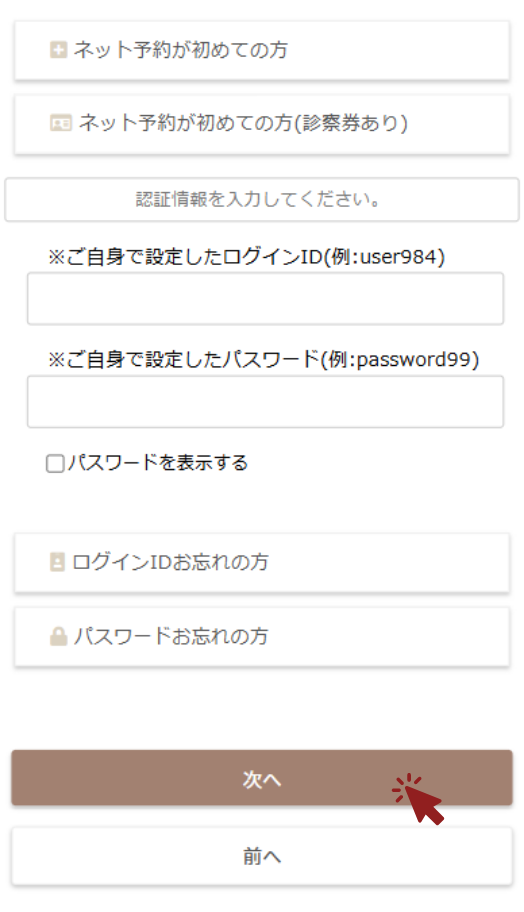Click the plus icon beside ネット予約が初めての方

tap(58, 50)
